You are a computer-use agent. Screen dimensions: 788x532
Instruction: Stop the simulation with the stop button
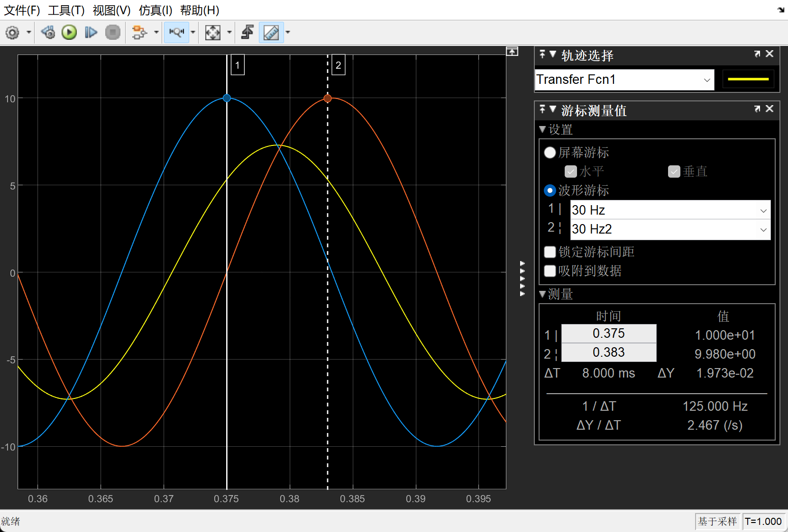(112, 33)
